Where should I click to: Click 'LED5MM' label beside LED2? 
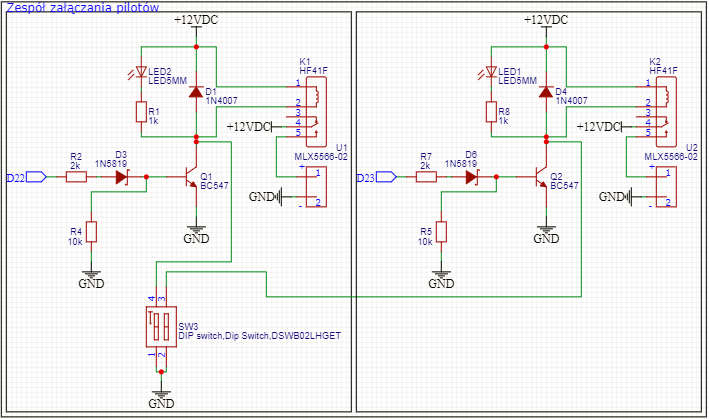pos(167,81)
